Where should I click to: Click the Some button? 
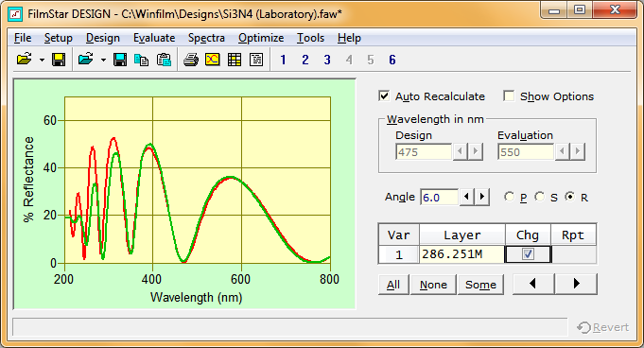click(480, 285)
